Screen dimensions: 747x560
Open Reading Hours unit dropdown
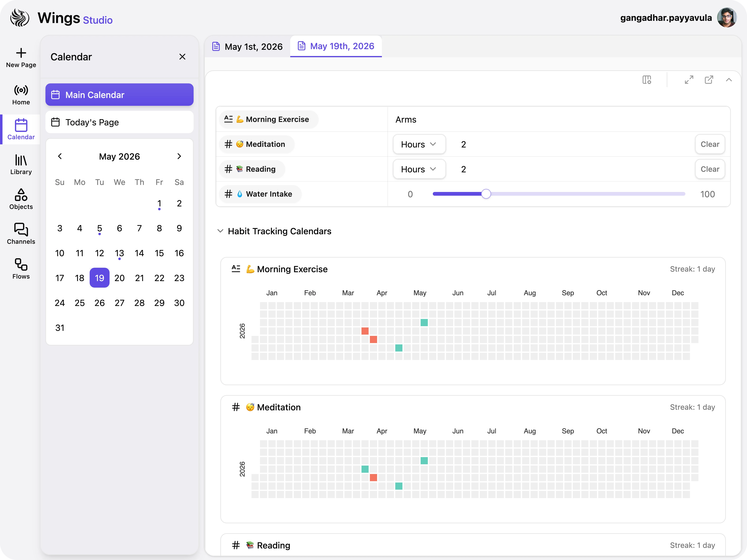[419, 169]
